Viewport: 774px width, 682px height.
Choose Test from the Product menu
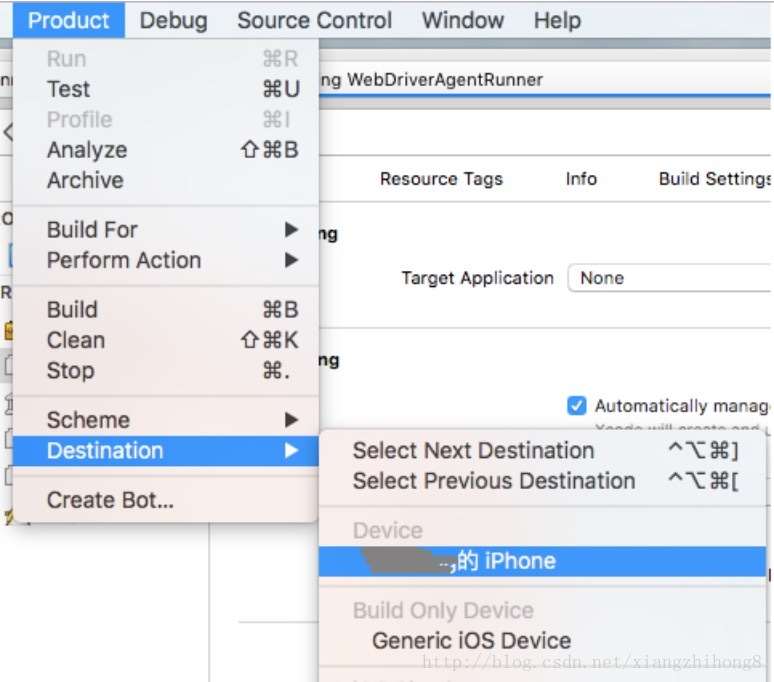(68, 90)
